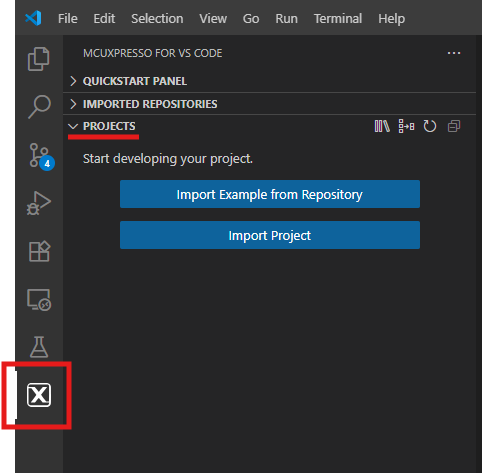This screenshot has width=482, height=473.
Task: Click the VS Code logo icon
Action: (33, 18)
